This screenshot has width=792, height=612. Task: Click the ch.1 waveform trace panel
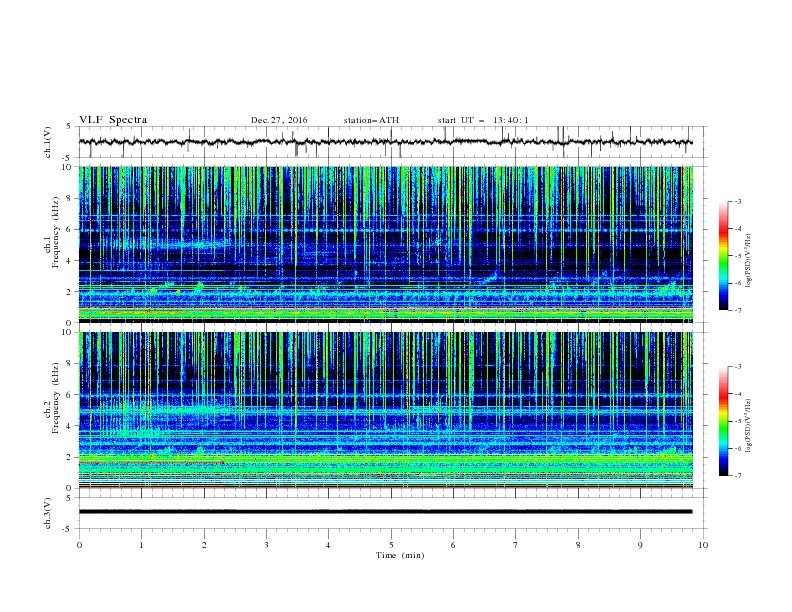point(393,142)
